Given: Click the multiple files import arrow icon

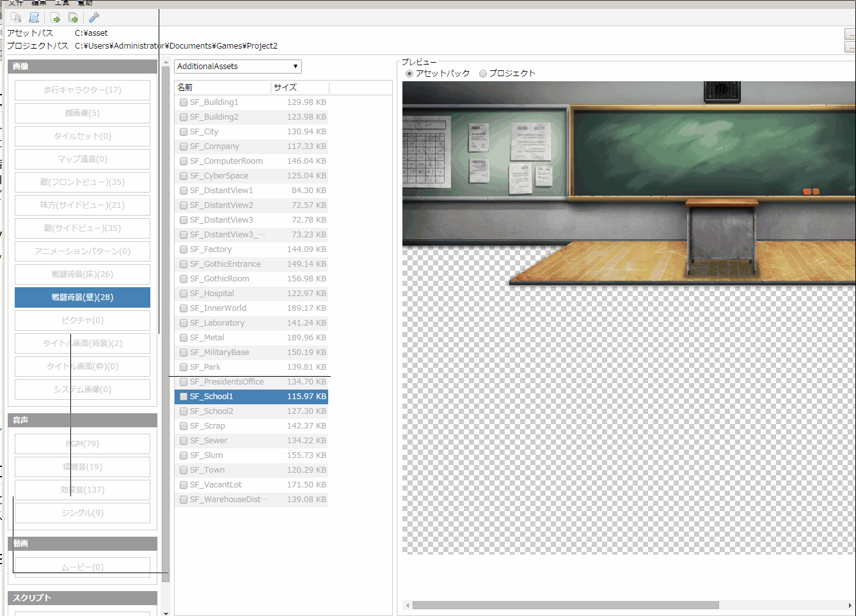Looking at the screenshot, I should coord(74,18).
